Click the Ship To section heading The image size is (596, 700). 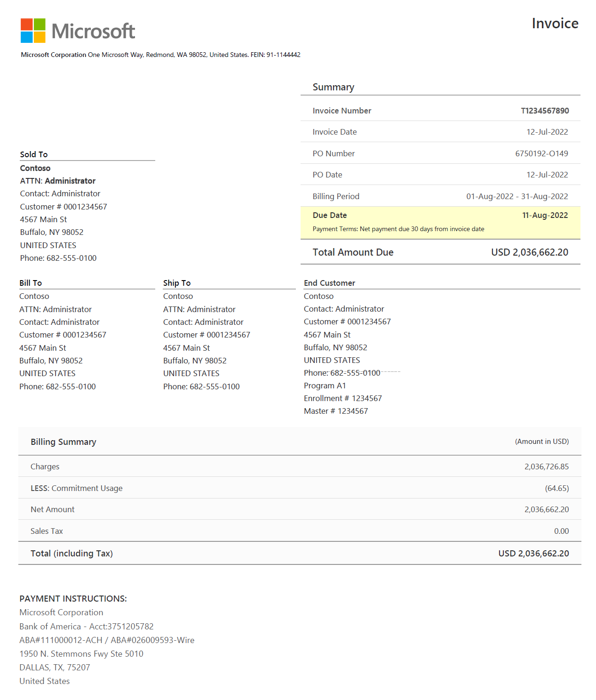pyautogui.click(x=177, y=283)
